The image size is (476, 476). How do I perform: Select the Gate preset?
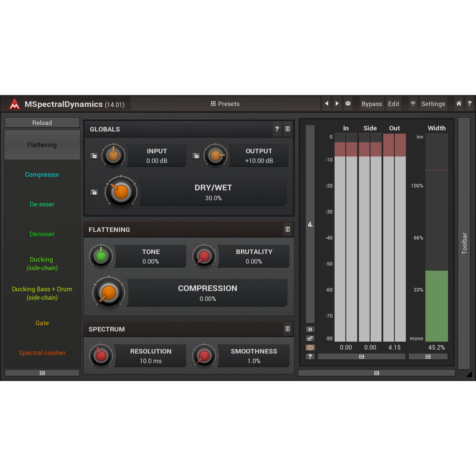click(42, 323)
